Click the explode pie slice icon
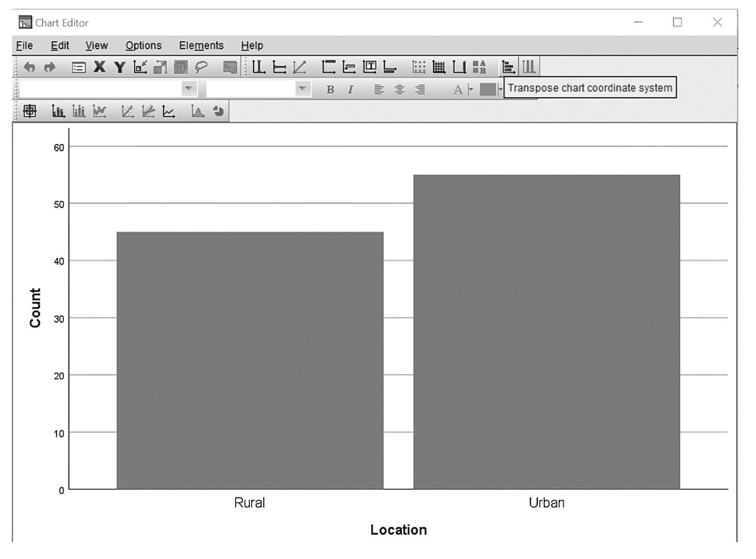The height and width of the screenshot is (559, 756). 218,111
